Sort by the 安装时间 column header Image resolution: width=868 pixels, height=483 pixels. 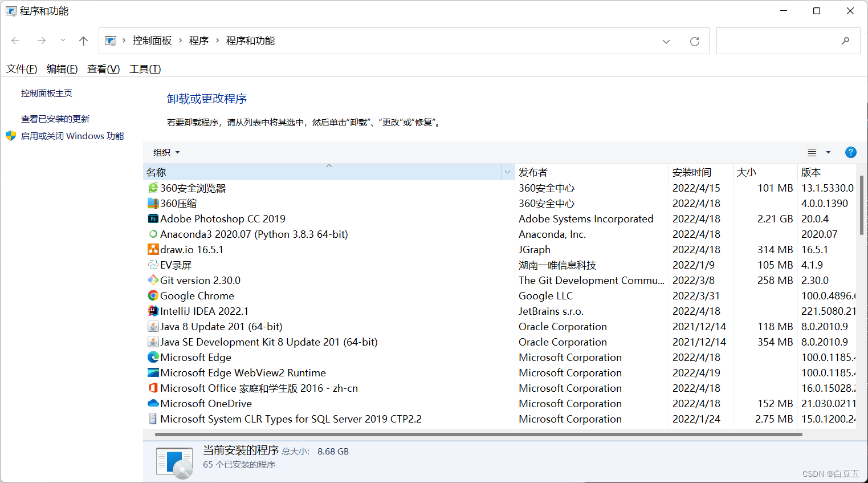[700, 172]
